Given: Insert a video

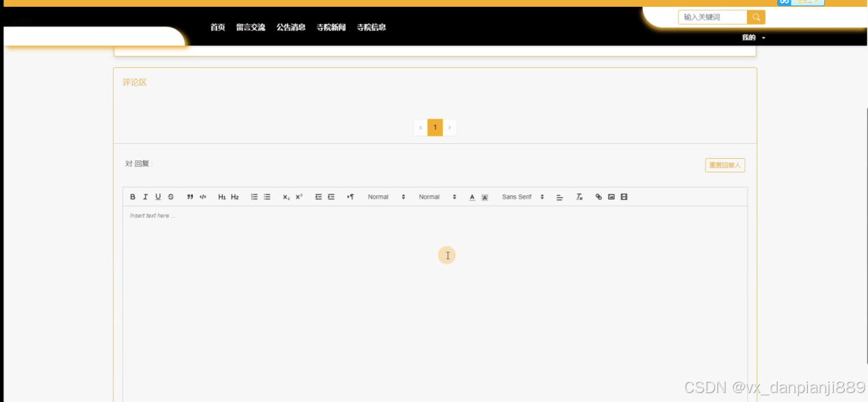Looking at the screenshot, I should (x=624, y=197).
